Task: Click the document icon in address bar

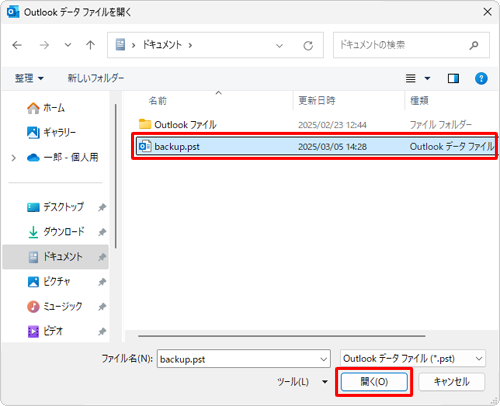Action: click(120, 45)
